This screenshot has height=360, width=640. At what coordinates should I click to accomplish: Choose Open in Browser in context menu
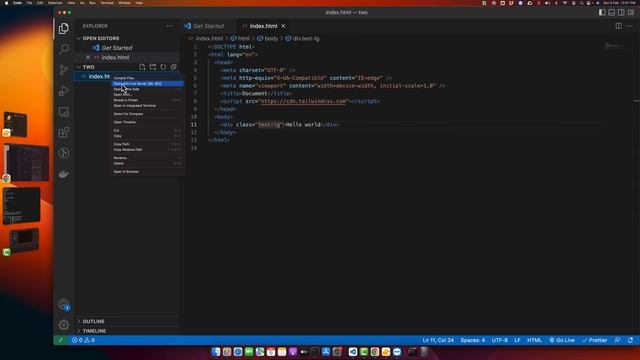[x=148, y=171]
